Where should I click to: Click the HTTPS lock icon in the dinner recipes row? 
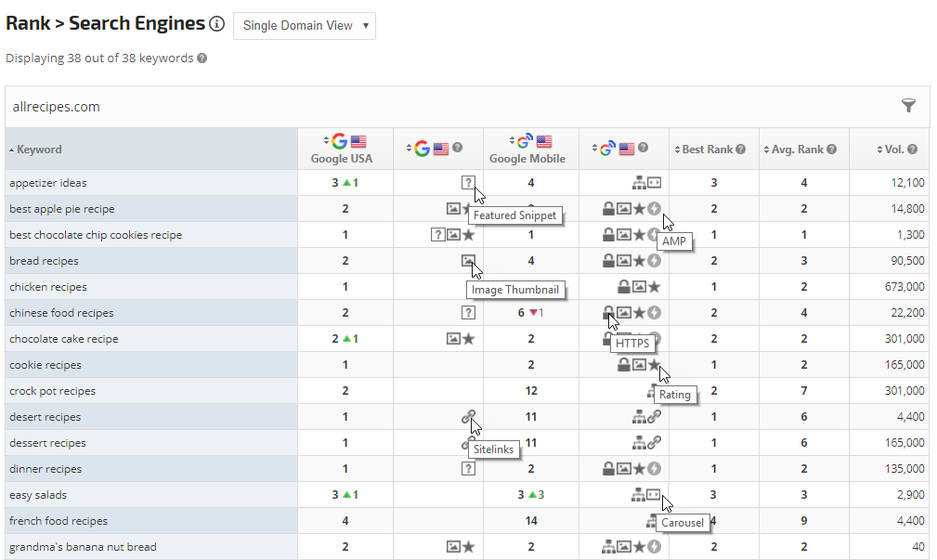click(609, 469)
